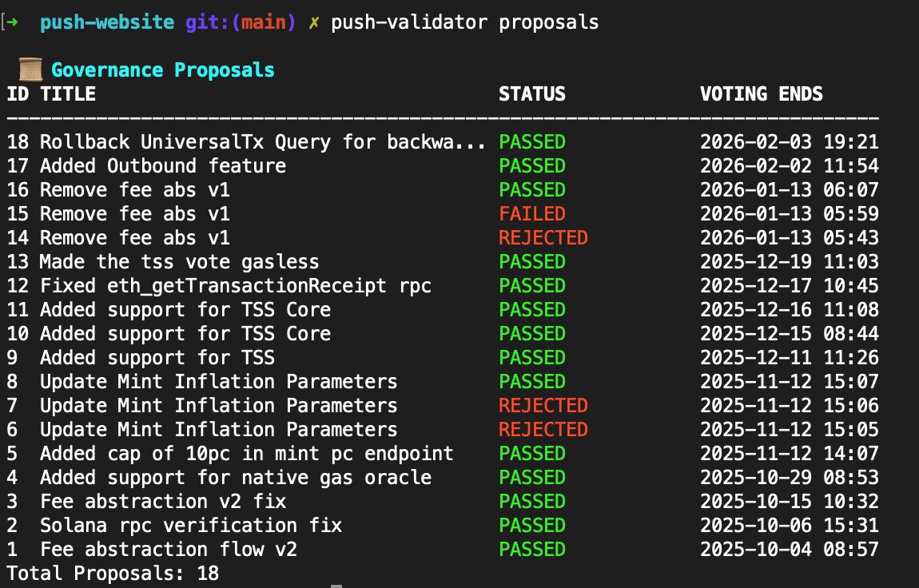Viewport: 919px width, 588px height.
Task: Click date '2025-11-12 15:07'
Action: coord(790,382)
